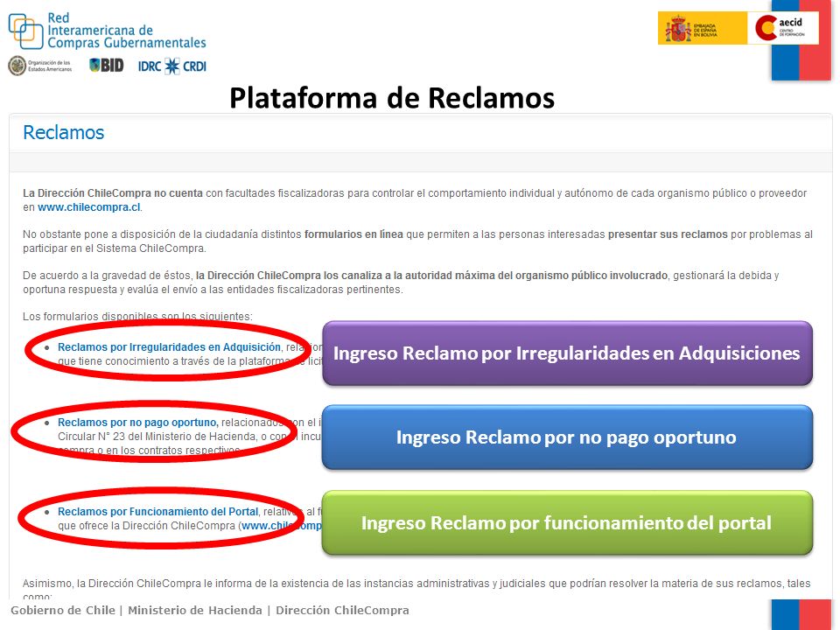
Task: Click 'Los formularios disponibles son los siguientes' text
Action: pyautogui.click(x=137, y=316)
